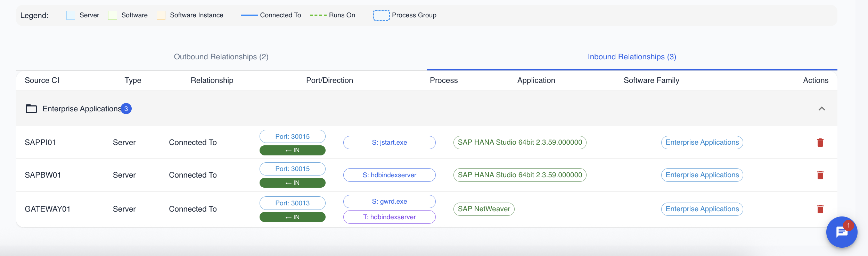Click the Enterprise Applications folder icon
Screen dimensions: 868x256
(x=31, y=109)
